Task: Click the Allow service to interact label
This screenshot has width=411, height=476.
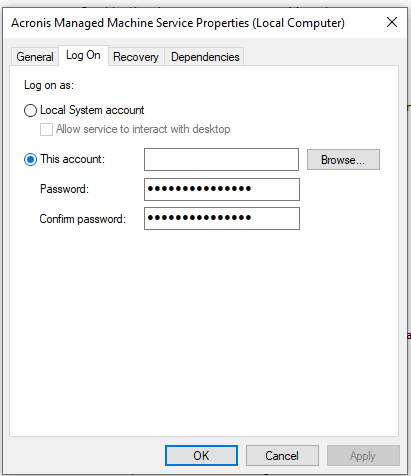Action: click(x=143, y=129)
